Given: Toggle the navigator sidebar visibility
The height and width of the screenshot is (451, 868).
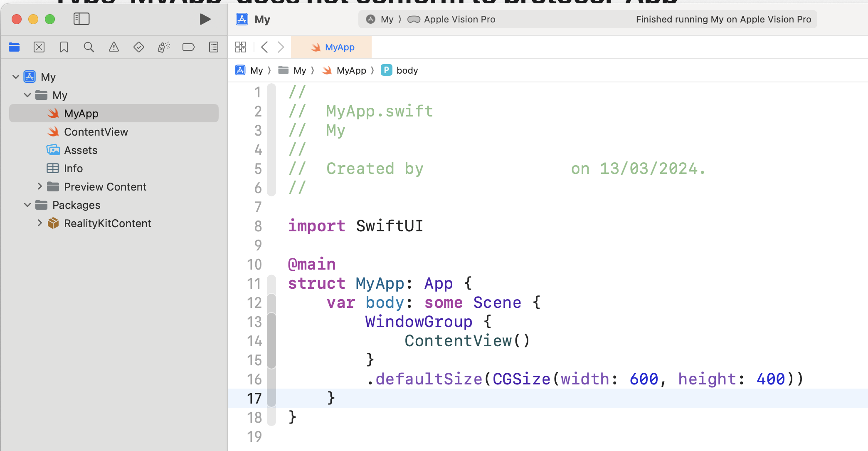Looking at the screenshot, I should [81, 19].
